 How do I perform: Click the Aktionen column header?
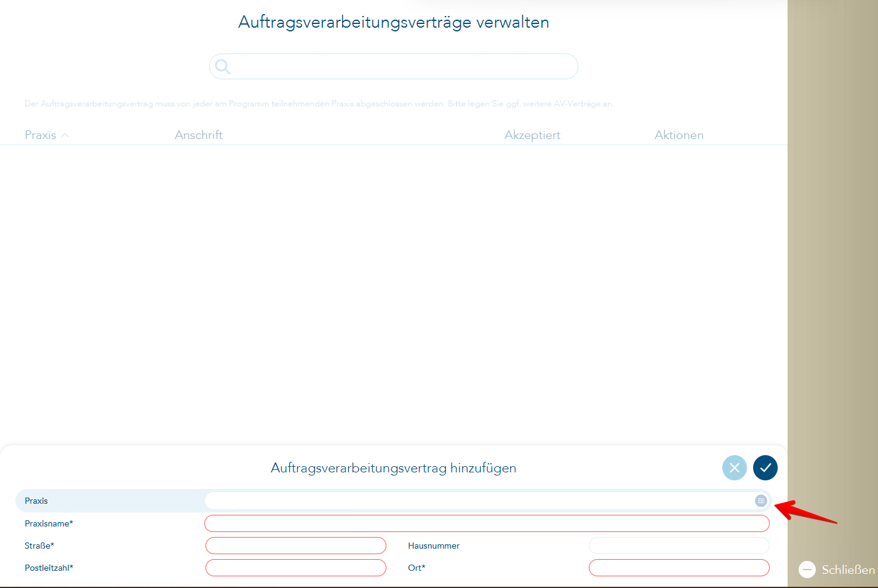679,135
